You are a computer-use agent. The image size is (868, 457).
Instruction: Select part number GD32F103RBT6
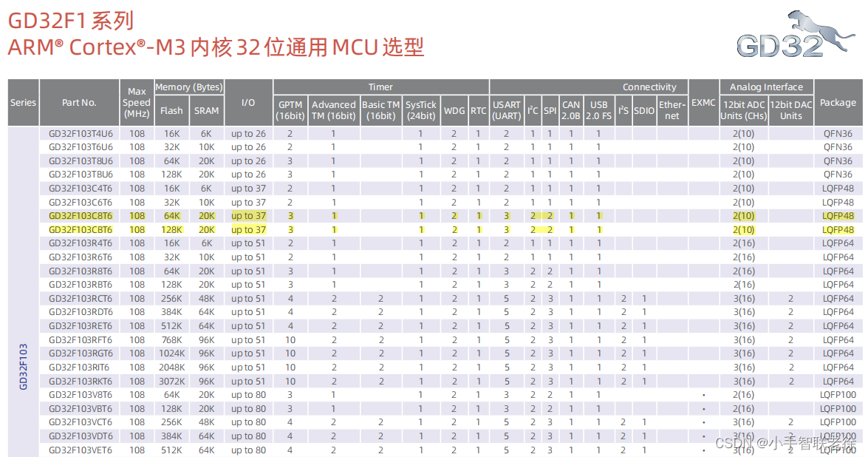[x=81, y=284]
